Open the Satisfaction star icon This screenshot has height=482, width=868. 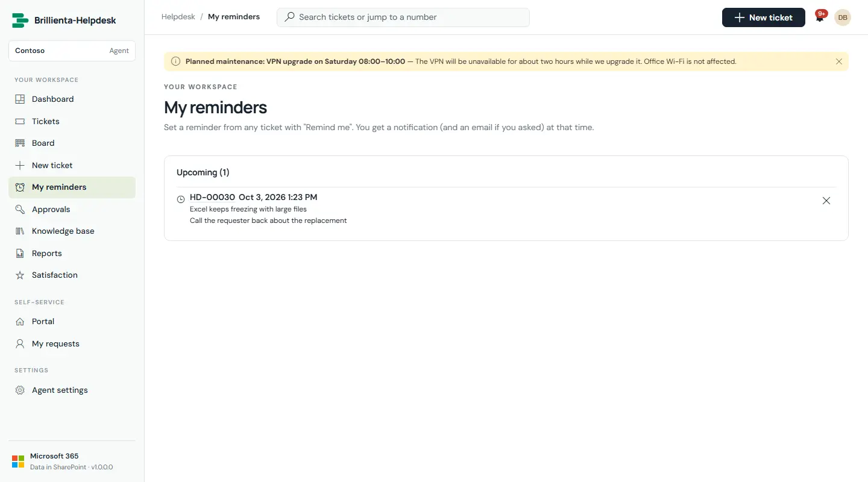tap(20, 275)
